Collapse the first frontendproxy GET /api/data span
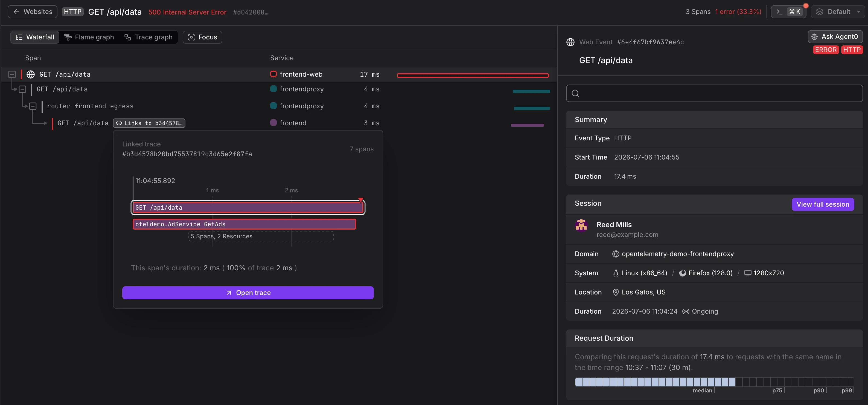The height and width of the screenshot is (405, 868). coord(23,89)
